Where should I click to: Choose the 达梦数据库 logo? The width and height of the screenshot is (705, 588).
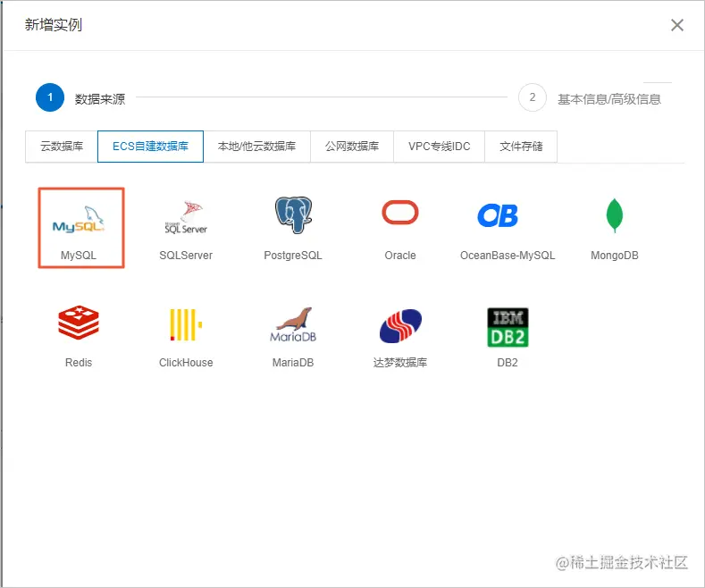[400, 326]
